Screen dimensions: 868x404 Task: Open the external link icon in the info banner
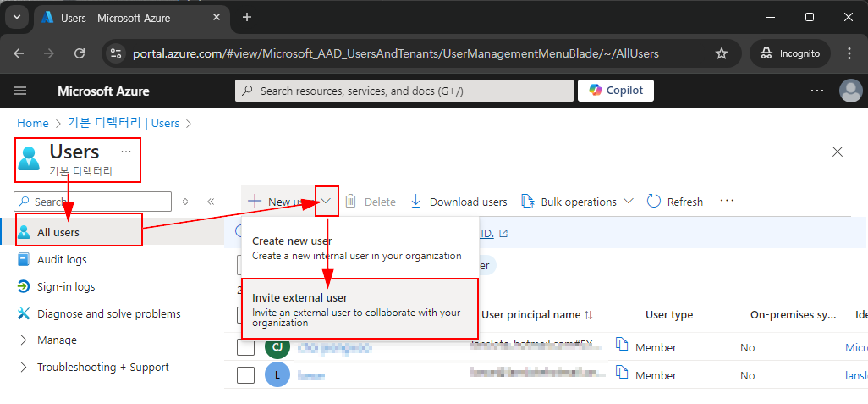click(x=503, y=234)
